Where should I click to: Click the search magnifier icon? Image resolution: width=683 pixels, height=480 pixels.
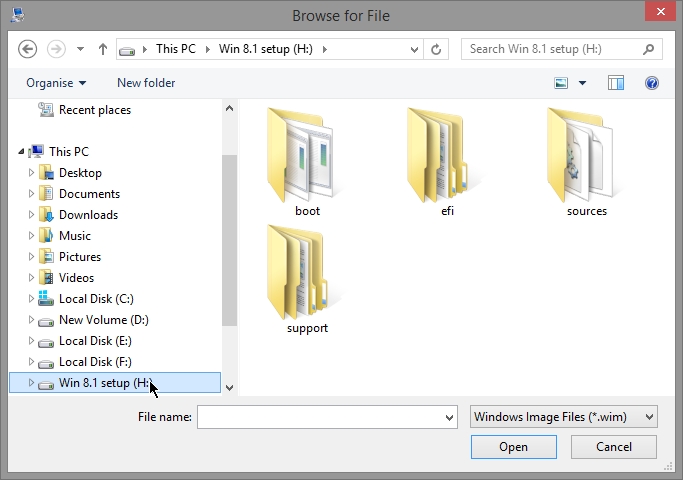649,49
